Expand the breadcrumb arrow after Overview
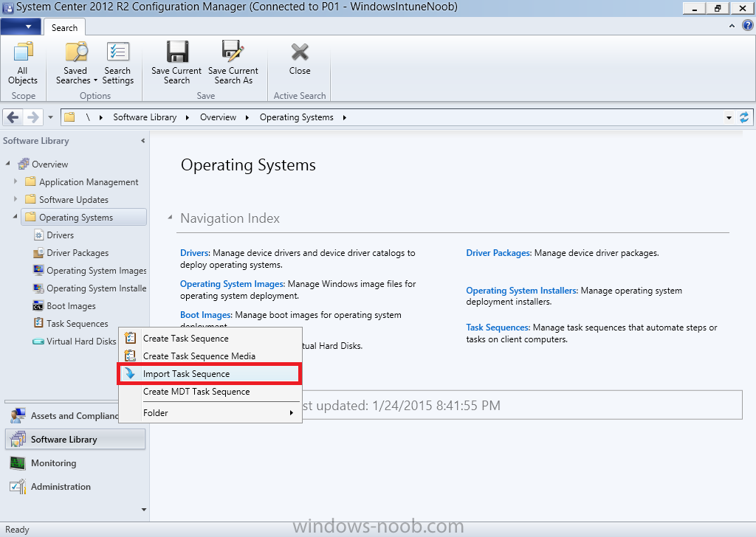Image resolution: width=756 pixels, height=537 pixels. pyautogui.click(x=247, y=117)
